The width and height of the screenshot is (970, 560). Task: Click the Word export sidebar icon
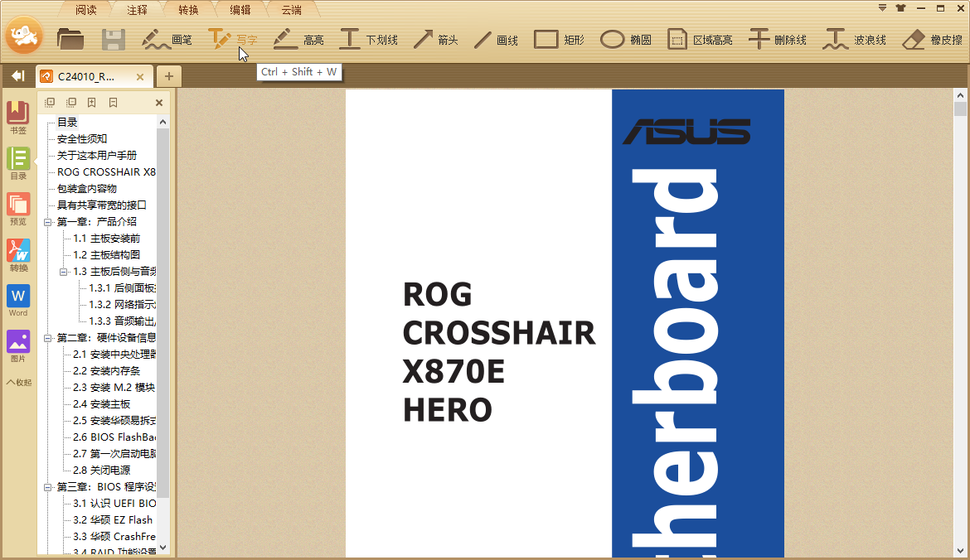[x=18, y=301]
